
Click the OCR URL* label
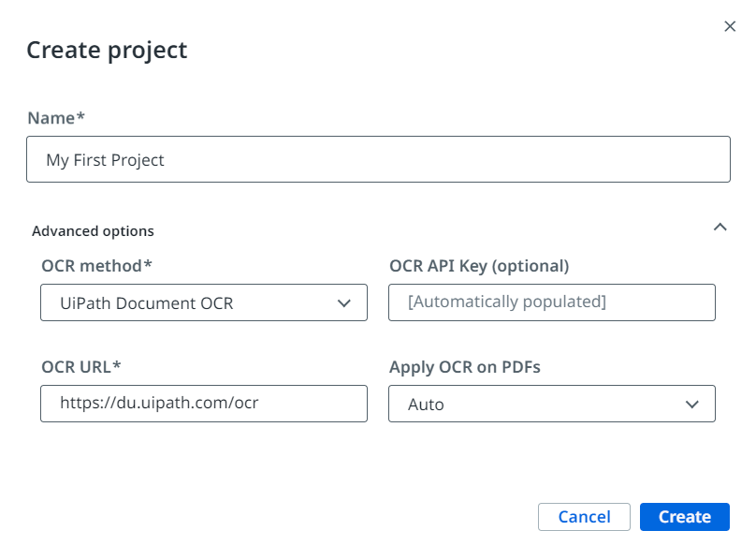[81, 367]
